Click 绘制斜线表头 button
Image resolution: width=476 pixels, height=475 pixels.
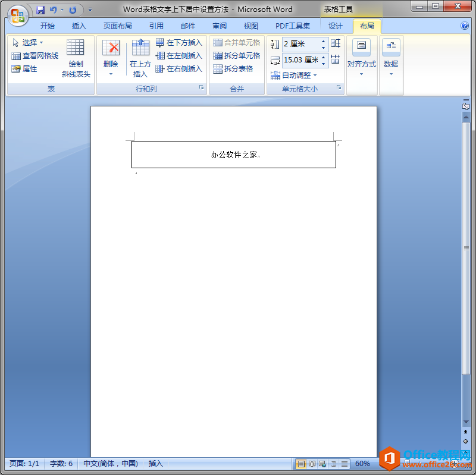tap(76, 58)
